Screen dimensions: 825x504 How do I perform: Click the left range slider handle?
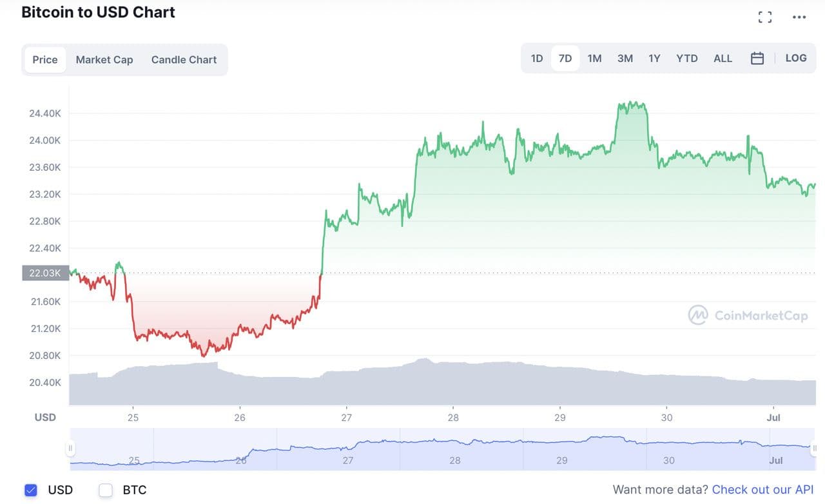pos(70,448)
